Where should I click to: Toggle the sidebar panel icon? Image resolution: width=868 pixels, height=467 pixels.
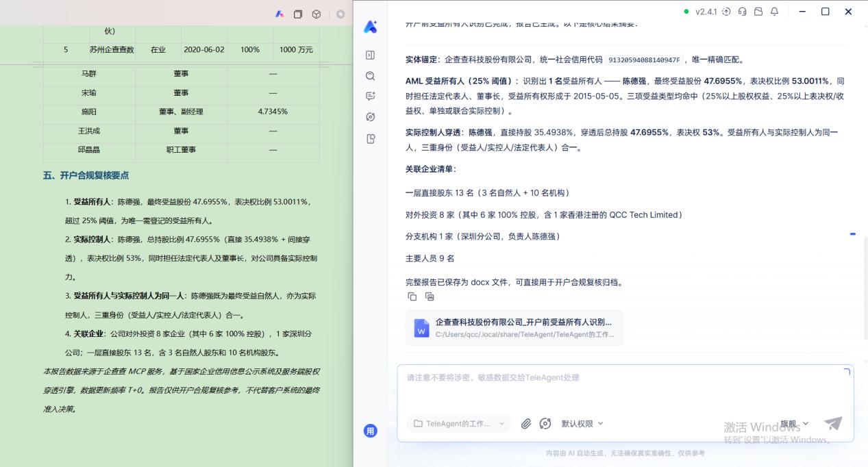[x=371, y=55]
